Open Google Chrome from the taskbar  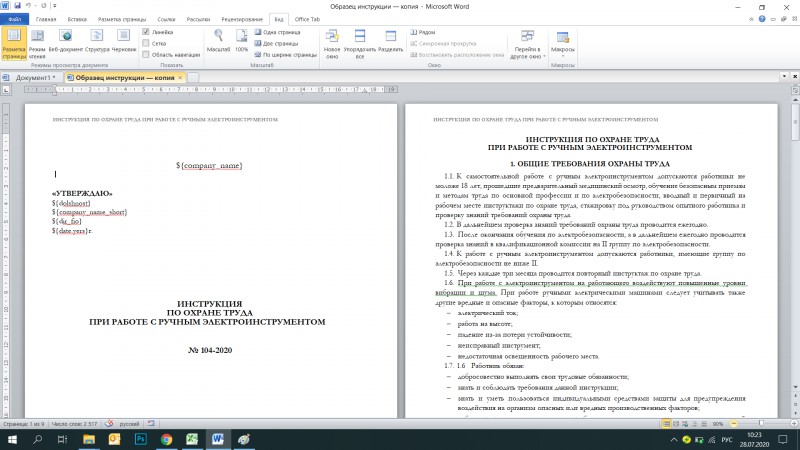pyautogui.click(x=166, y=439)
